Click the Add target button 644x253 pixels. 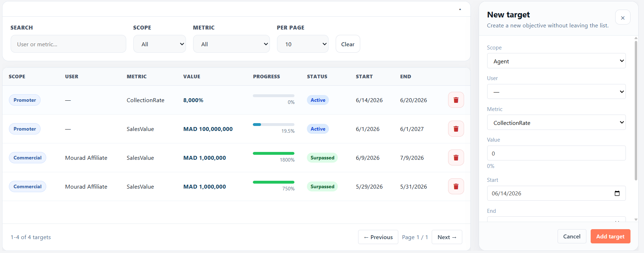(610, 236)
